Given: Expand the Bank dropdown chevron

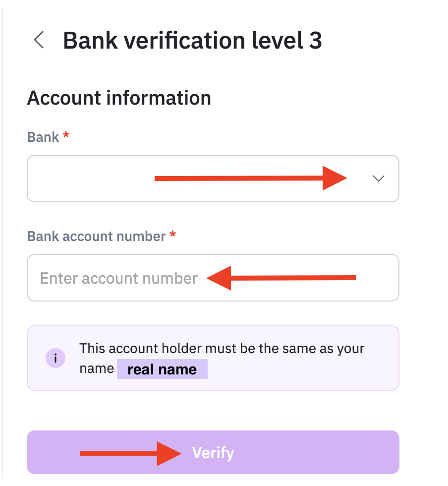Looking at the screenshot, I should click(x=379, y=179).
